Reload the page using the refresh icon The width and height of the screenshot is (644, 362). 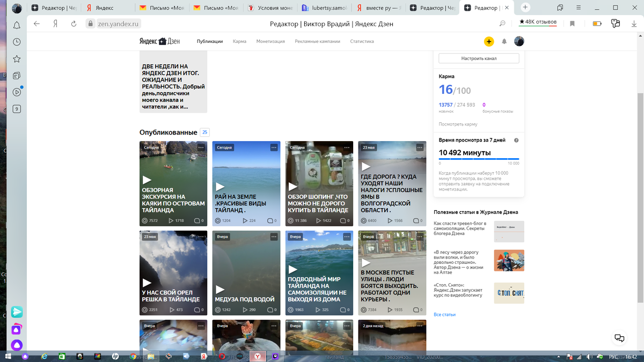[x=75, y=24]
